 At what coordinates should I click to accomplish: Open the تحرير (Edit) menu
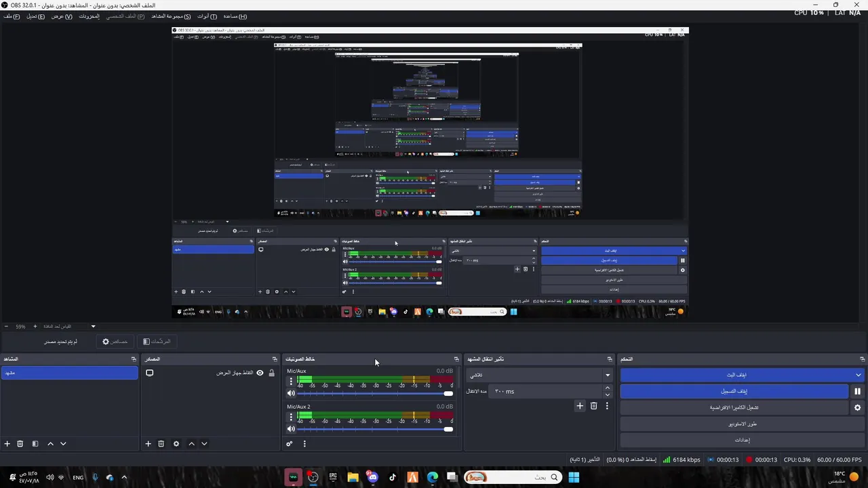point(35,16)
